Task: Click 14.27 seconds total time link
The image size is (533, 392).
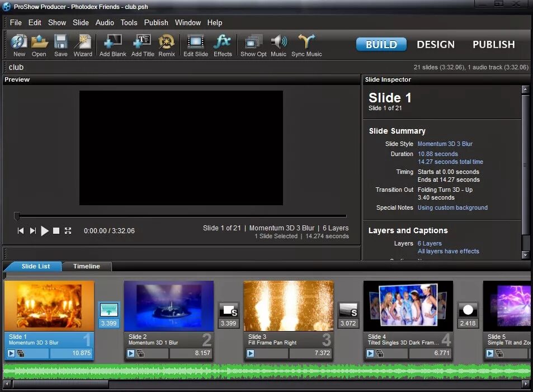Action: pyautogui.click(x=450, y=162)
